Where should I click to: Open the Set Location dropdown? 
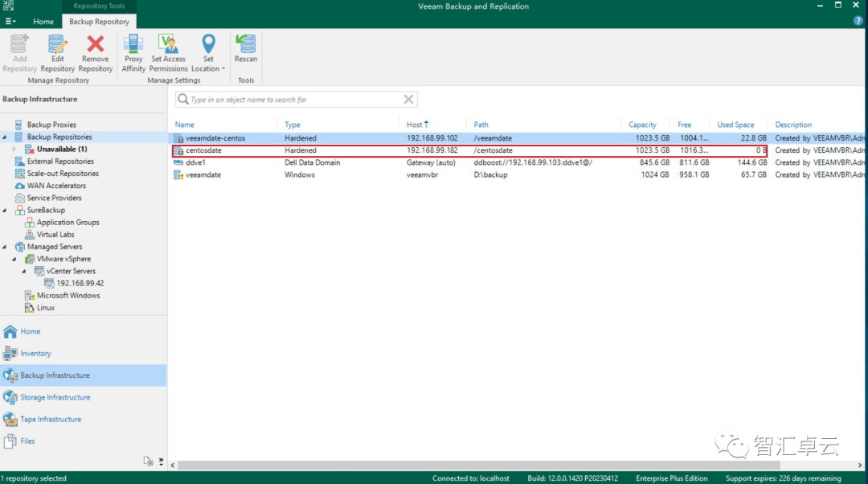tap(208, 52)
